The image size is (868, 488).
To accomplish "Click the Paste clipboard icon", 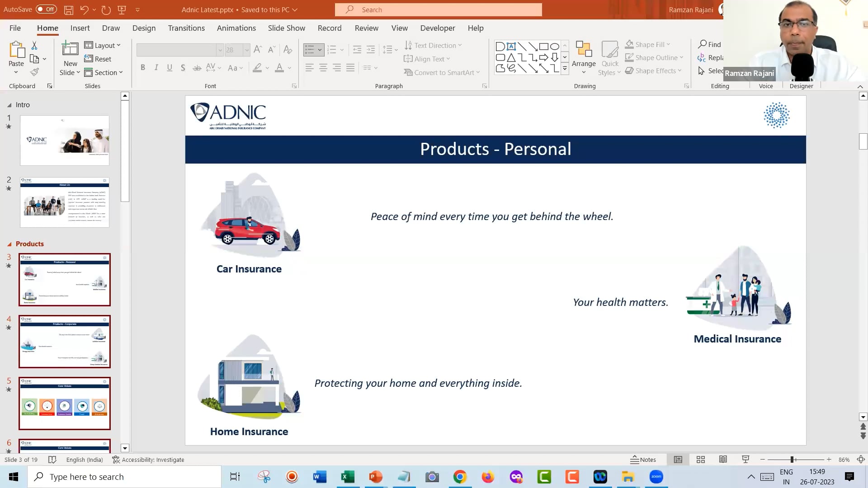I will coord(16,50).
